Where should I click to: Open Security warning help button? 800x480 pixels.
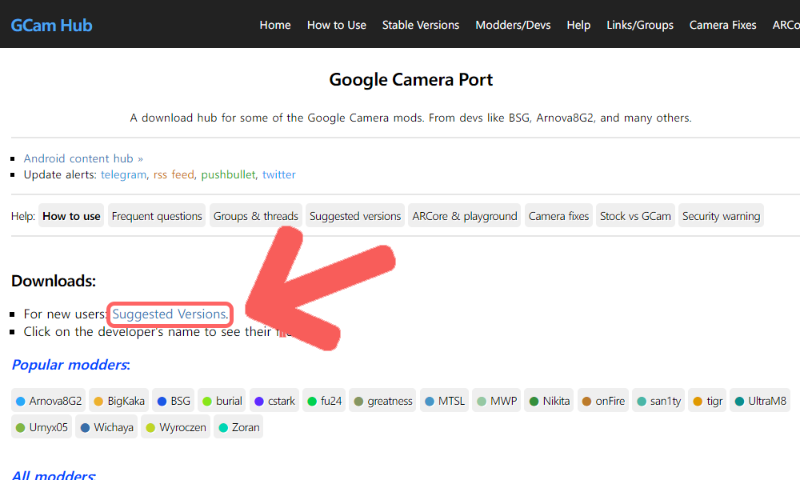(721, 216)
